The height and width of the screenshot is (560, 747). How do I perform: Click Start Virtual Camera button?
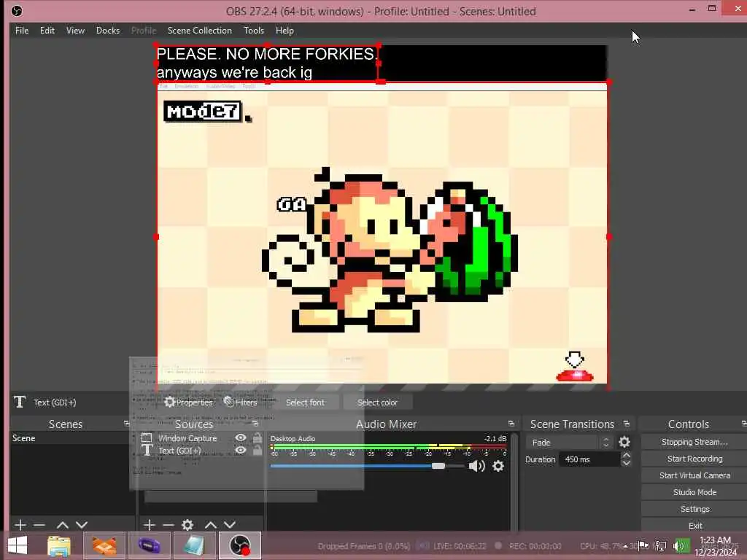pos(694,475)
